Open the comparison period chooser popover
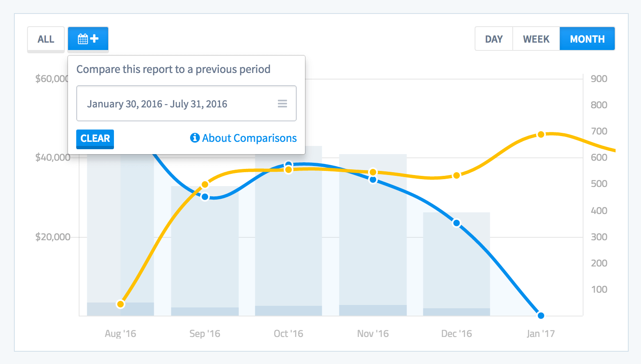The width and height of the screenshot is (641, 364). point(88,38)
